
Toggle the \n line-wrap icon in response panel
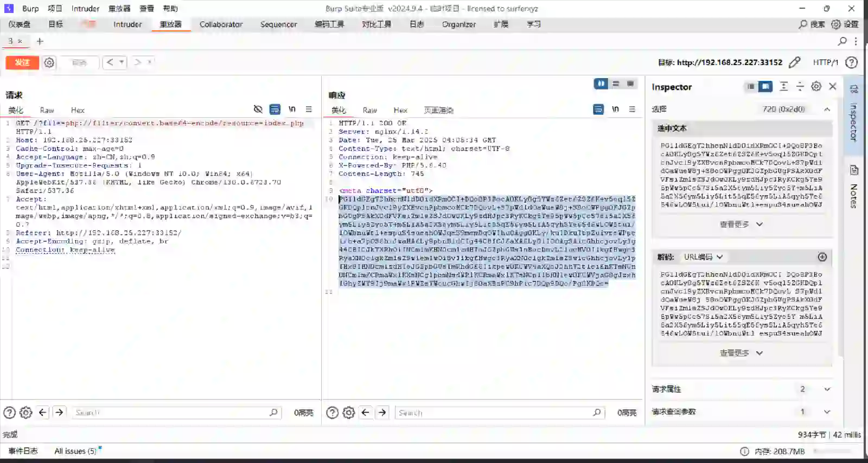[x=615, y=110]
